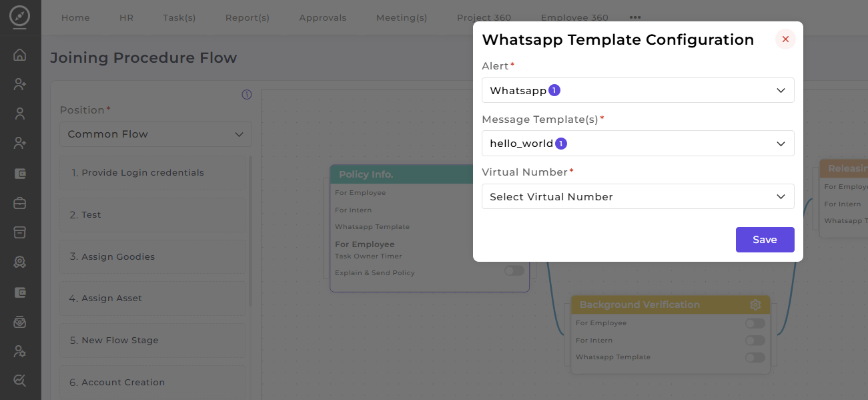Select stage 6. Account Creation
The width and height of the screenshot is (868, 400).
point(153,383)
